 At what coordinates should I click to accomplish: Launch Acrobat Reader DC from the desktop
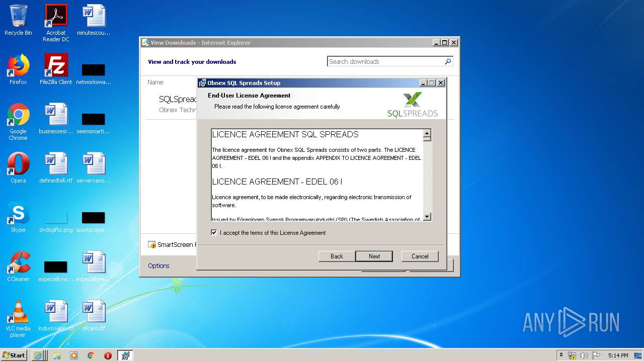(x=56, y=23)
